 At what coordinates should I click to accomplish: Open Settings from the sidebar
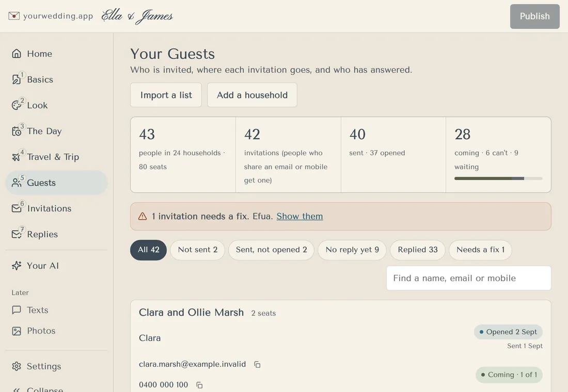pos(56,366)
